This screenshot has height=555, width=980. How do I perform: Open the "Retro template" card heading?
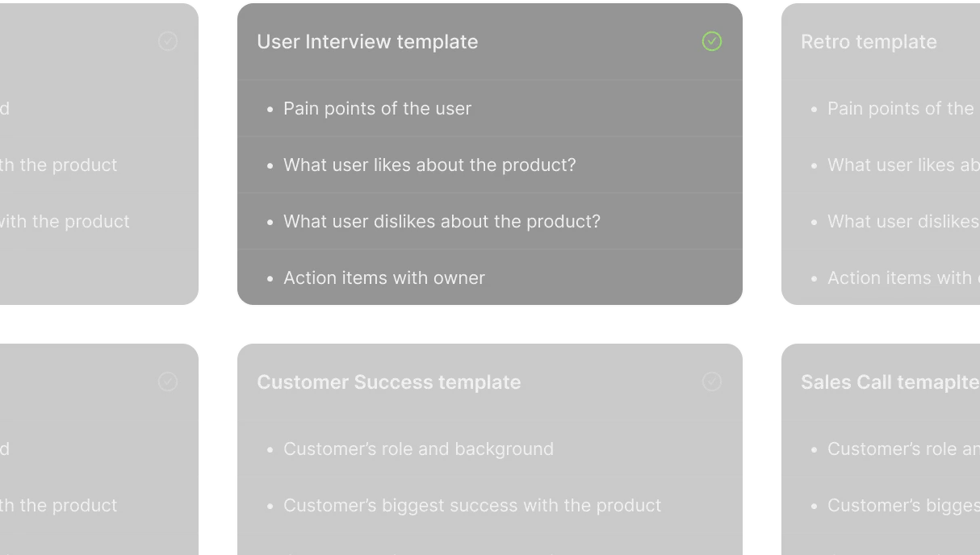pos(869,42)
